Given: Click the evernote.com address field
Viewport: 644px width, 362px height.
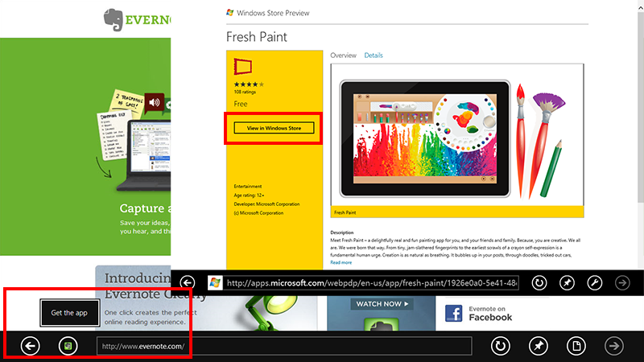Looking at the screenshot, I should click(284, 346).
